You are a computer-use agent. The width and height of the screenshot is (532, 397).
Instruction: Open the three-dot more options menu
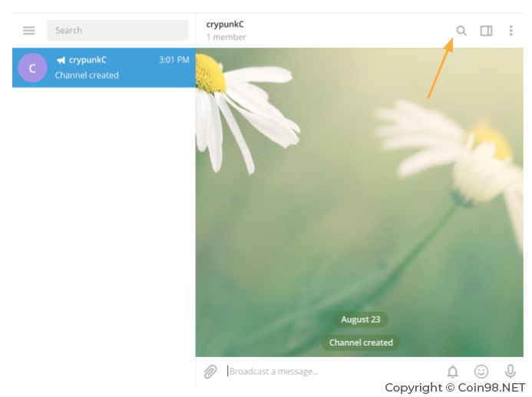pos(511,31)
